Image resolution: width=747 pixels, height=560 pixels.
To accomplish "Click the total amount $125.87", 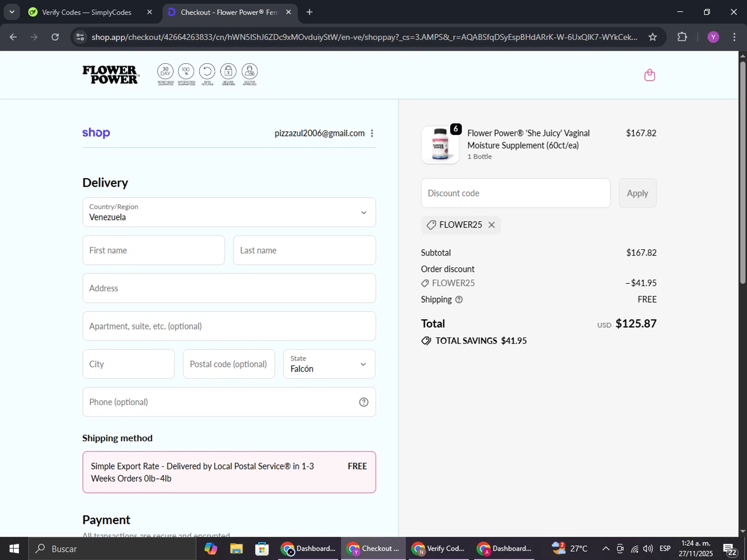I will [x=636, y=324].
